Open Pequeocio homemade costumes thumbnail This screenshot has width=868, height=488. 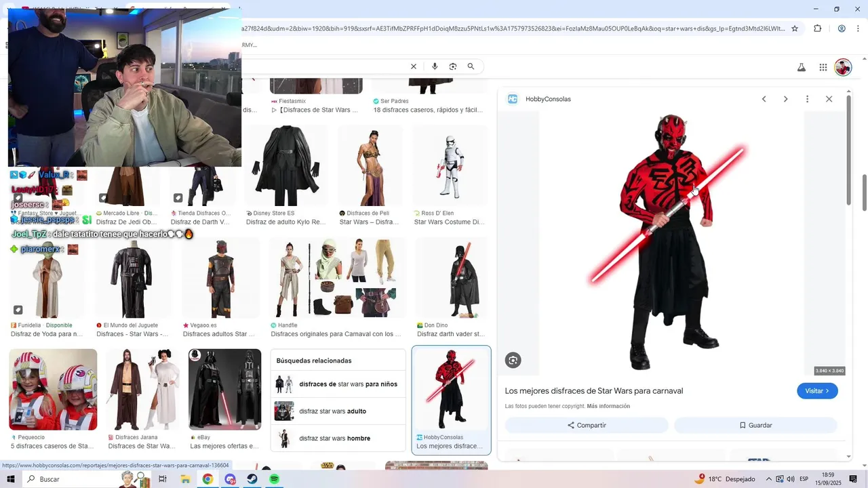pos(53,389)
